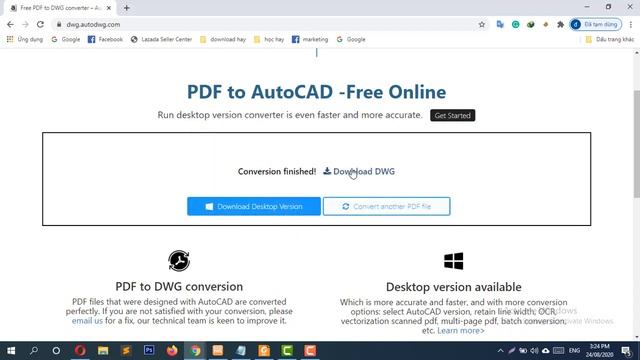Open Cortana circle icon on taskbar
This screenshot has width=640, height=360.
[56, 351]
